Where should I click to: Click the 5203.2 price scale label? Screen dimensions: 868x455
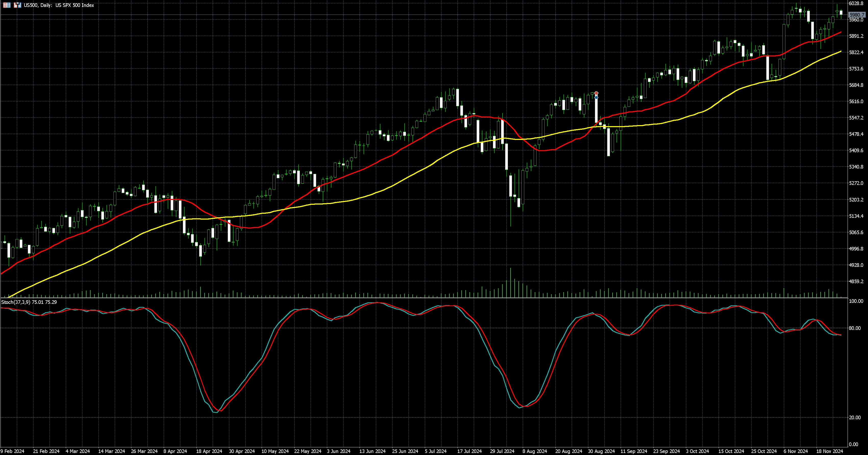click(856, 200)
